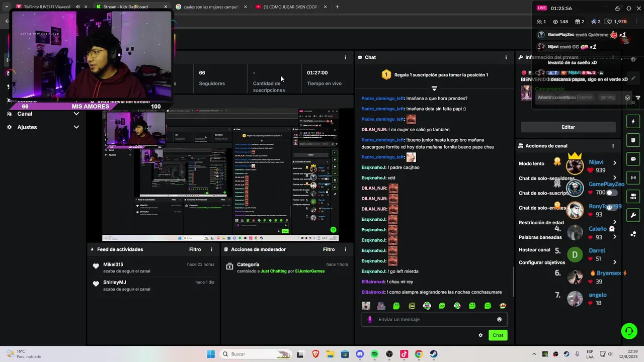Open Discord from the taskbar
Image resolution: width=644 pixels, height=362 pixels.
[x=360, y=354]
